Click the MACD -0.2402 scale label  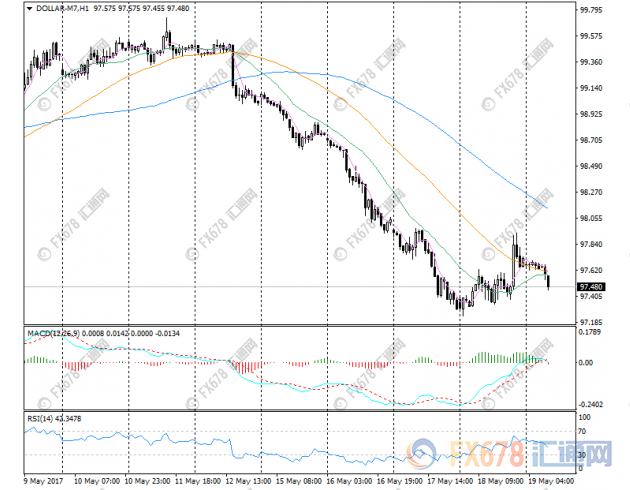(x=590, y=405)
